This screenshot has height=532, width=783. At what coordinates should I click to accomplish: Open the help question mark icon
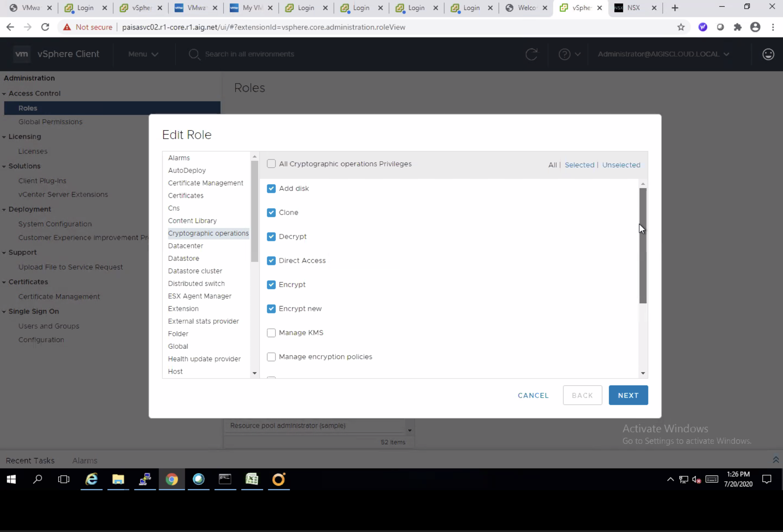(564, 54)
